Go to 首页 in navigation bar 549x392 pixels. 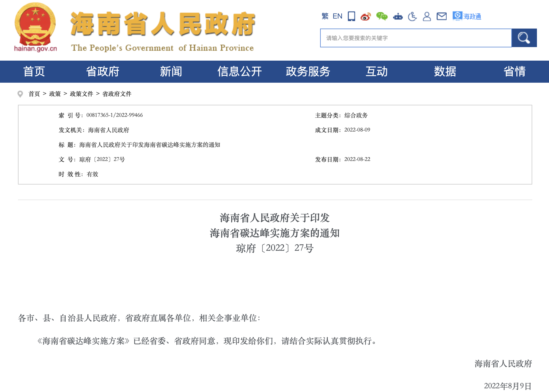click(x=34, y=72)
